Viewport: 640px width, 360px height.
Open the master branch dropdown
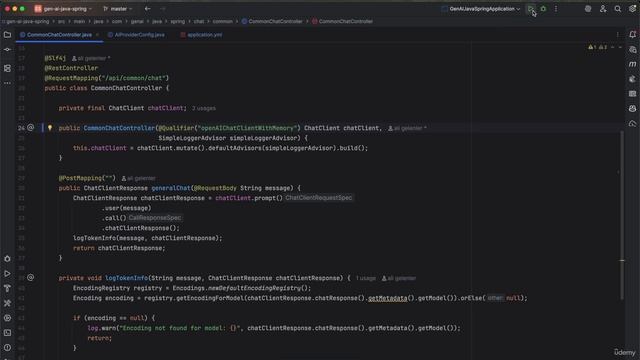(118, 9)
